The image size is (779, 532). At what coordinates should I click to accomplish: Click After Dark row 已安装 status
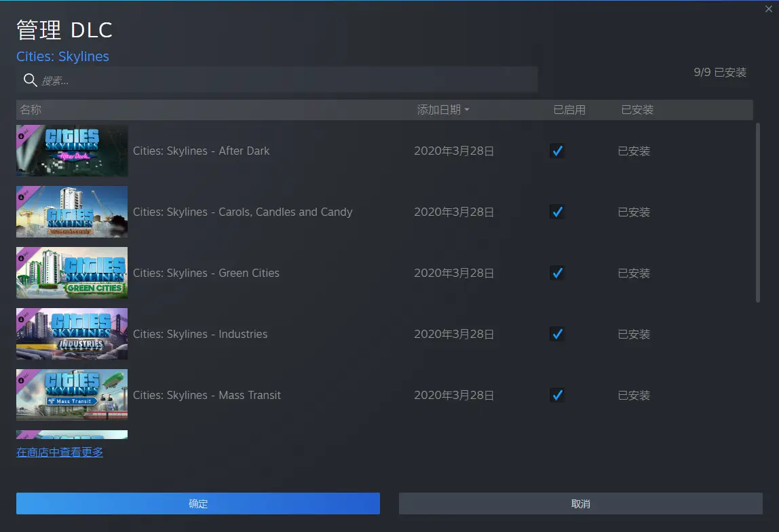[633, 151]
